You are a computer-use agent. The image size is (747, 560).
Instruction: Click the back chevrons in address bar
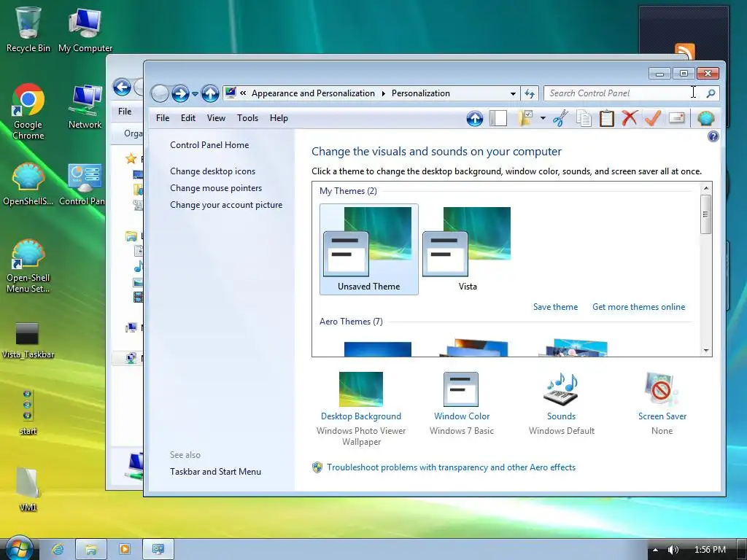243,93
